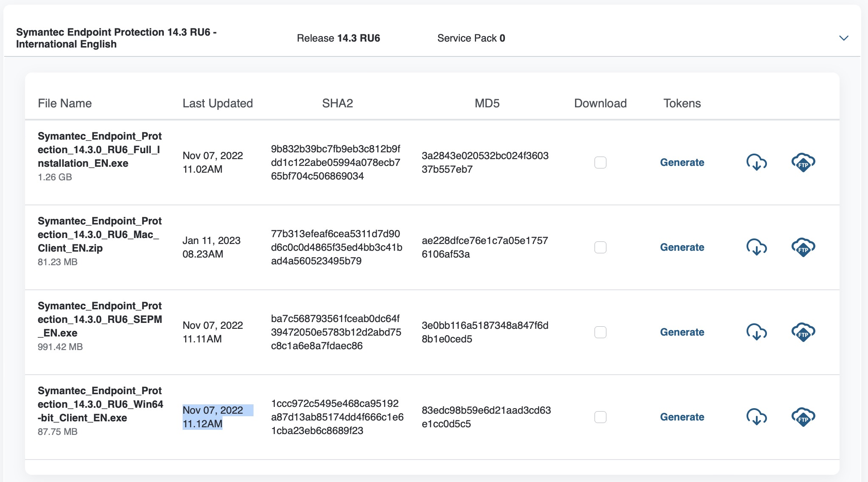Select file name Symantec_Endpoint_Protection_14.3.0_RU6_Win64-bit_Client_EN.exe
This screenshot has width=868, height=482.
pyautogui.click(x=100, y=404)
